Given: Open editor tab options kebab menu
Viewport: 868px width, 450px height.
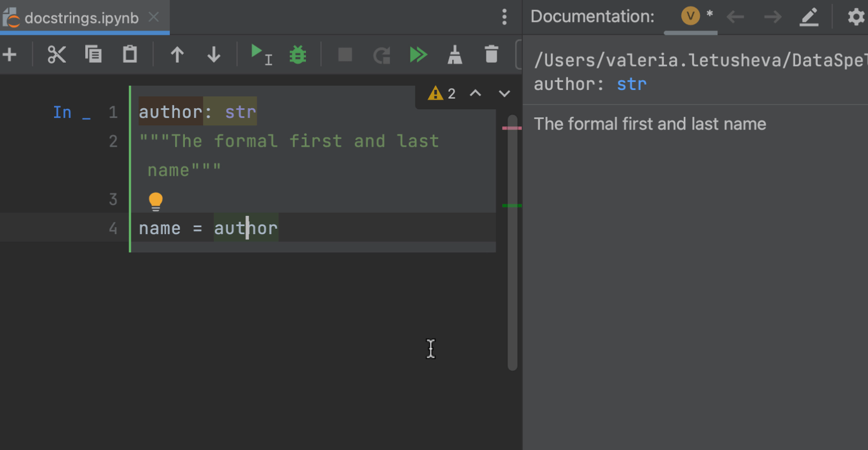Looking at the screenshot, I should pos(504,17).
